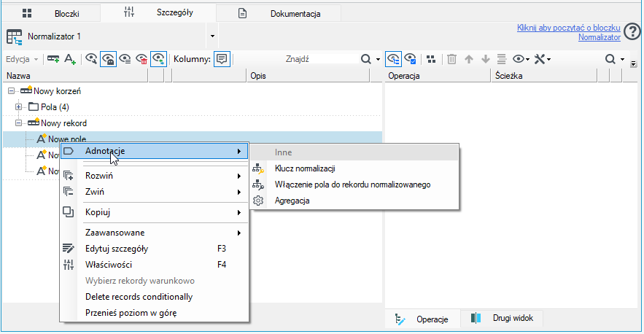Toggle the Kolumny comment column button

click(x=222, y=59)
